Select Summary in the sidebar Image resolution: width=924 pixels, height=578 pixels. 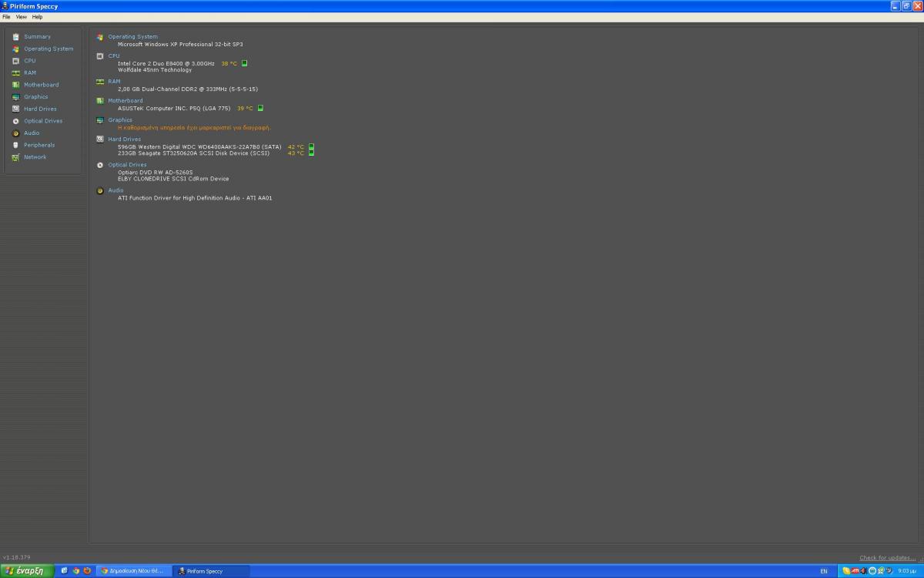37,36
